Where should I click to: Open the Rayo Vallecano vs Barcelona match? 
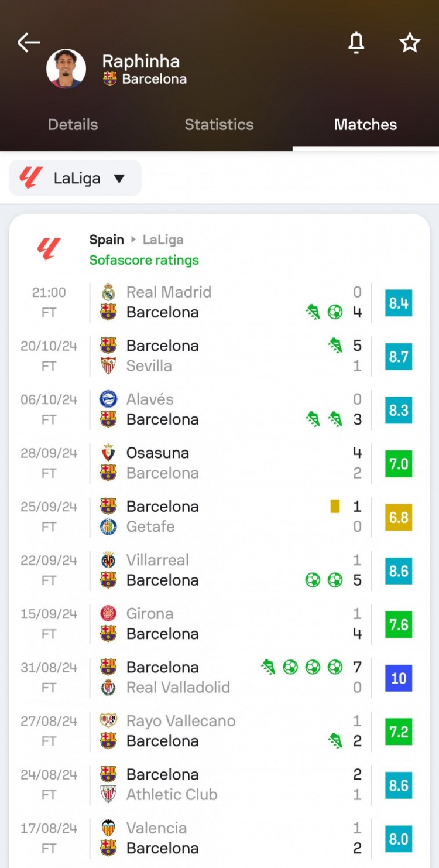click(x=220, y=731)
